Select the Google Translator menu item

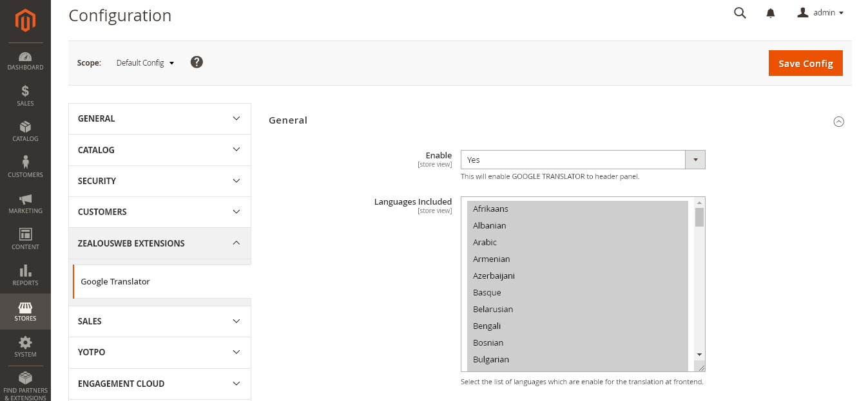(x=115, y=282)
